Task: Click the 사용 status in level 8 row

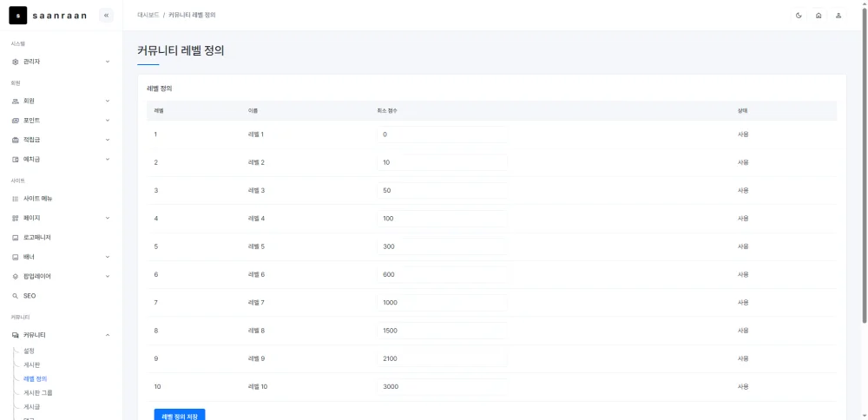Action: tap(743, 331)
